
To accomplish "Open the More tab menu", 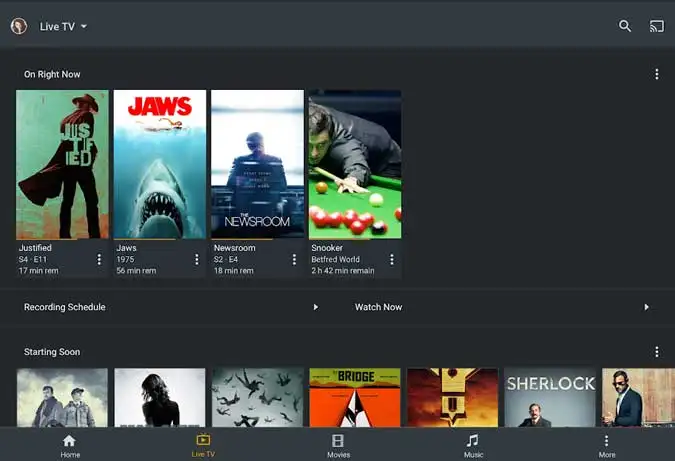I will (607, 446).
